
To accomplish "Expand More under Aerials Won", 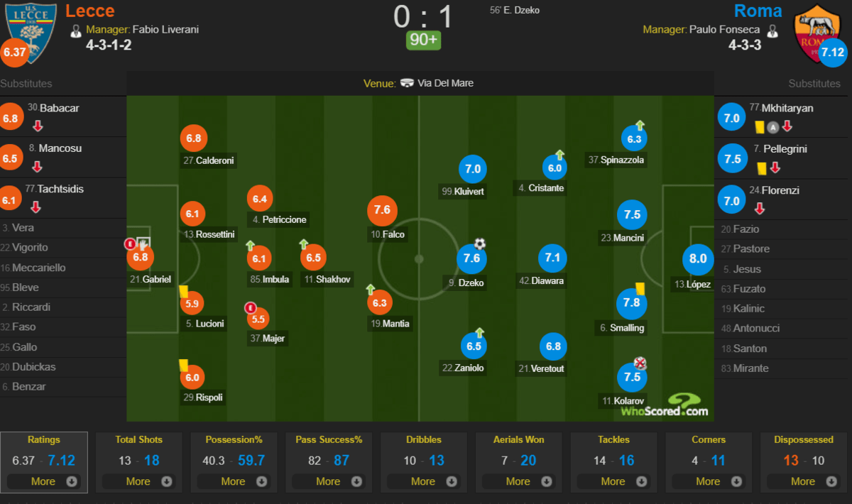I will pos(518,481).
